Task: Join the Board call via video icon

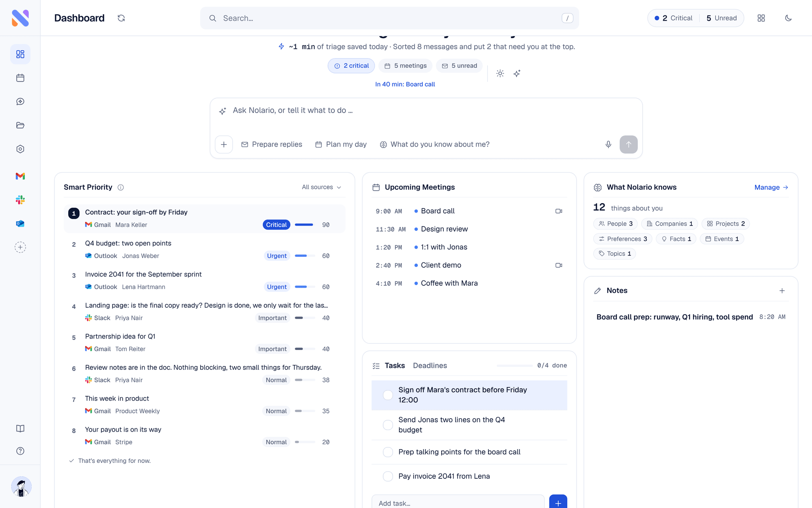Action: (x=559, y=211)
